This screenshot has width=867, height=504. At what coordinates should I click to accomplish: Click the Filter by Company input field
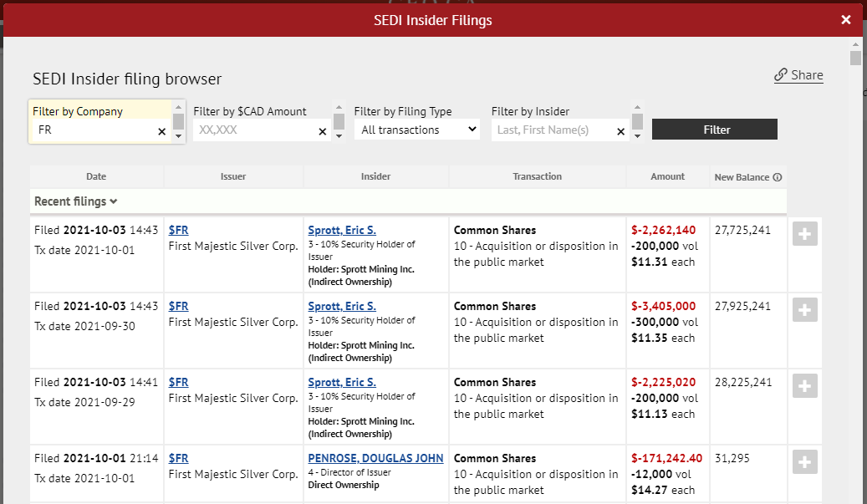(x=94, y=131)
